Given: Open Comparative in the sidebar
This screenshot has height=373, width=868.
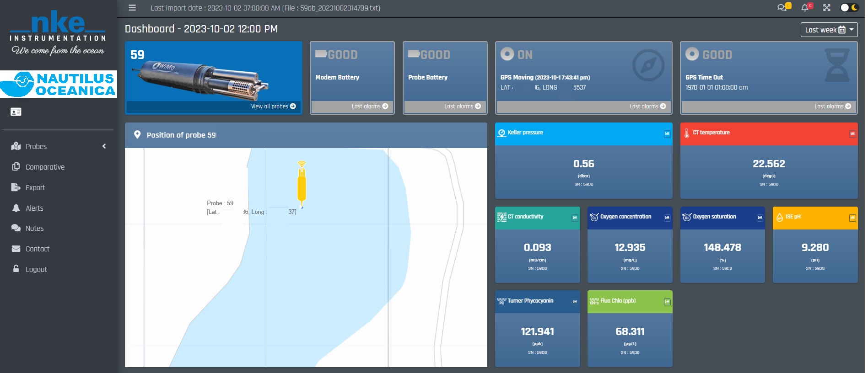Looking at the screenshot, I should tap(45, 167).
